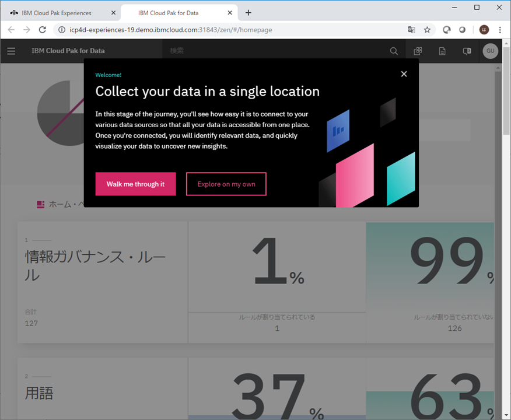Bookmark this page with the star icon
Image resolution: width=511 pixels, height=420 pixels.
coord(427,30)
